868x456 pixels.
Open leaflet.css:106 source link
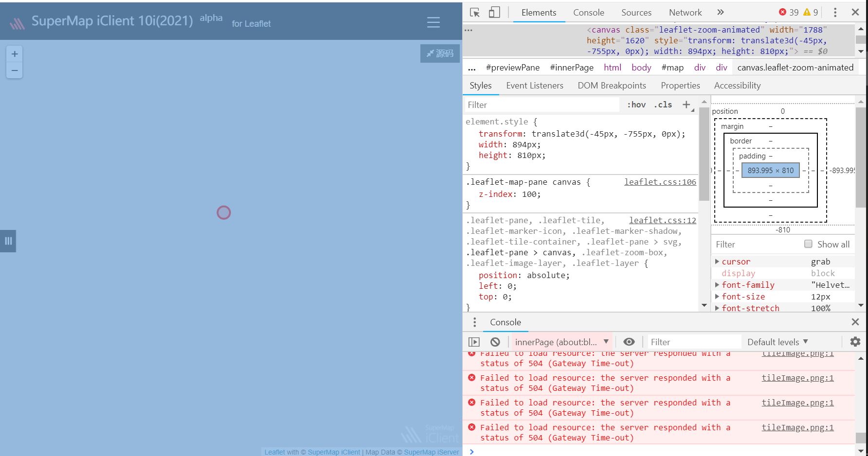pyautogui.click(x=660, y=182)
